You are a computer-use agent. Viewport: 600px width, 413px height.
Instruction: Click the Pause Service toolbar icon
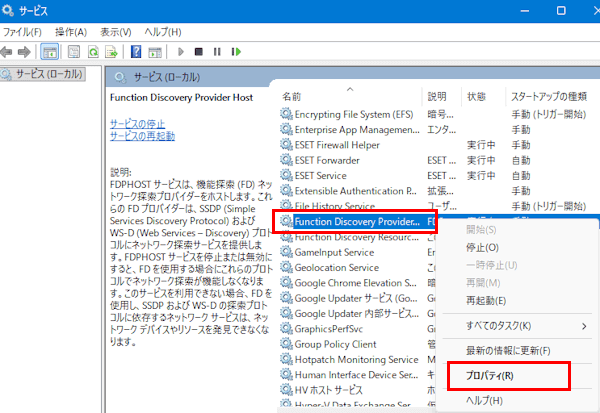coord(217,52)
